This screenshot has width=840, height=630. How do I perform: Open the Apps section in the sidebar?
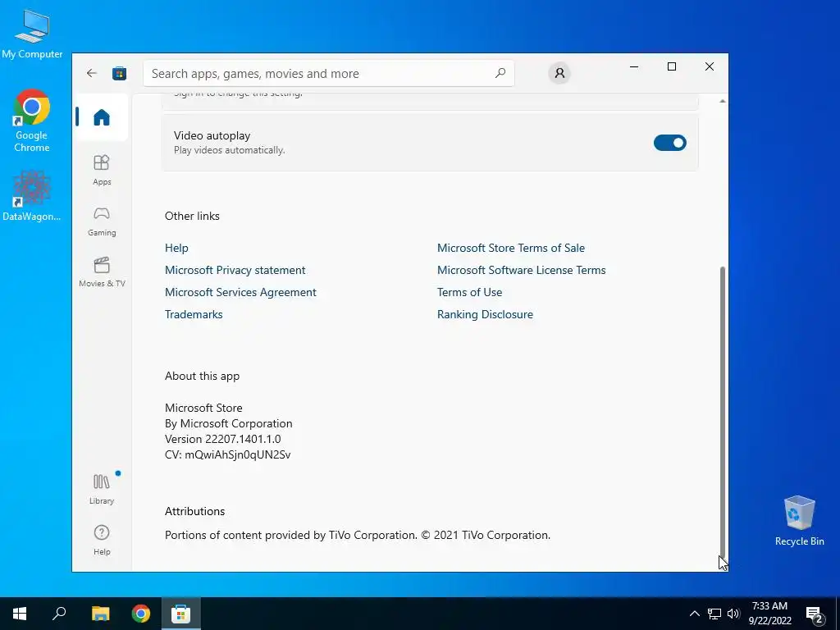click(x=102, y=170)
